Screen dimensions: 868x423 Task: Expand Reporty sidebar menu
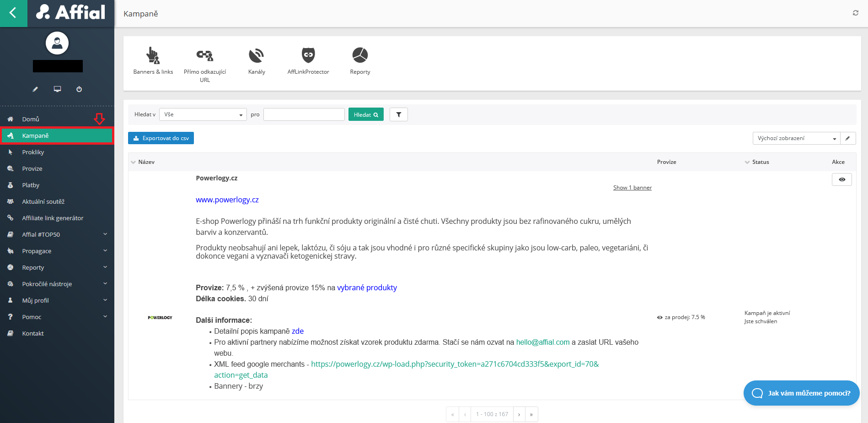coord(57,267)
